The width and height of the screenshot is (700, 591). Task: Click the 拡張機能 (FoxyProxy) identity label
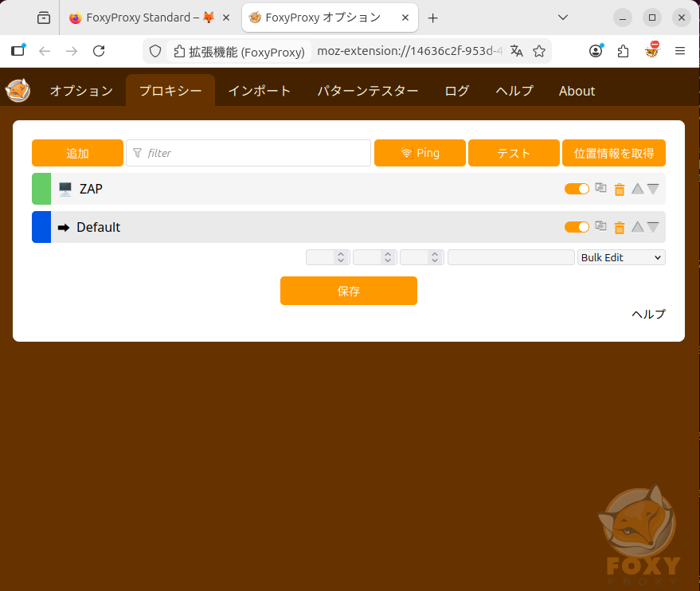[239, 52]
